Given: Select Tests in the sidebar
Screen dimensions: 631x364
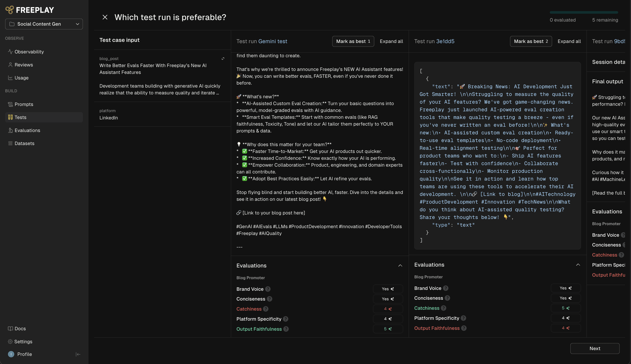Looking at the screenshot, I should pyautogui.click(x=44, y=117).
